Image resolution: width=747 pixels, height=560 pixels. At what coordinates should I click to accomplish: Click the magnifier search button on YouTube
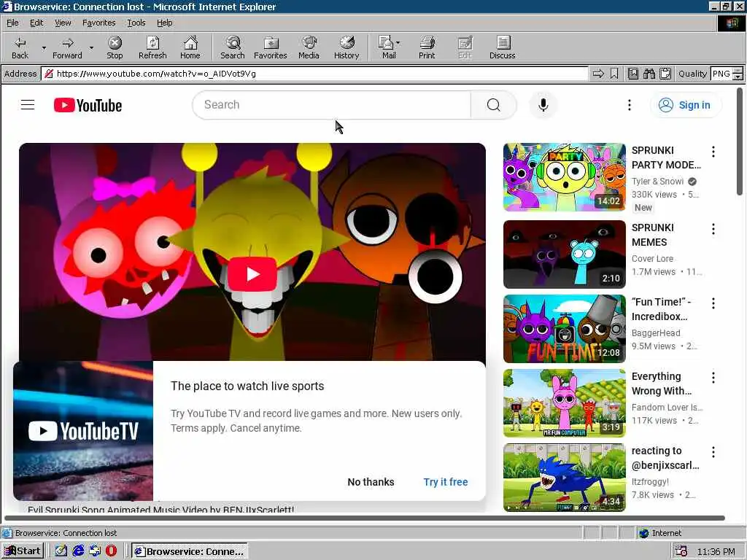pos(494,105)
